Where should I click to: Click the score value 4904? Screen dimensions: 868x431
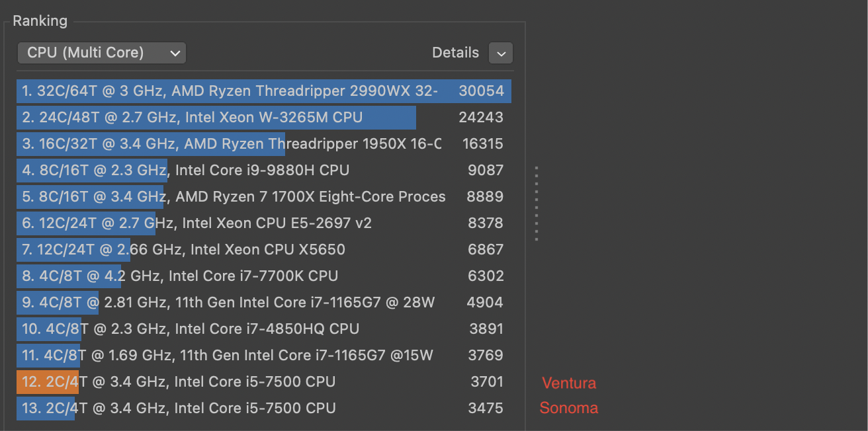(x=486, y=303)
